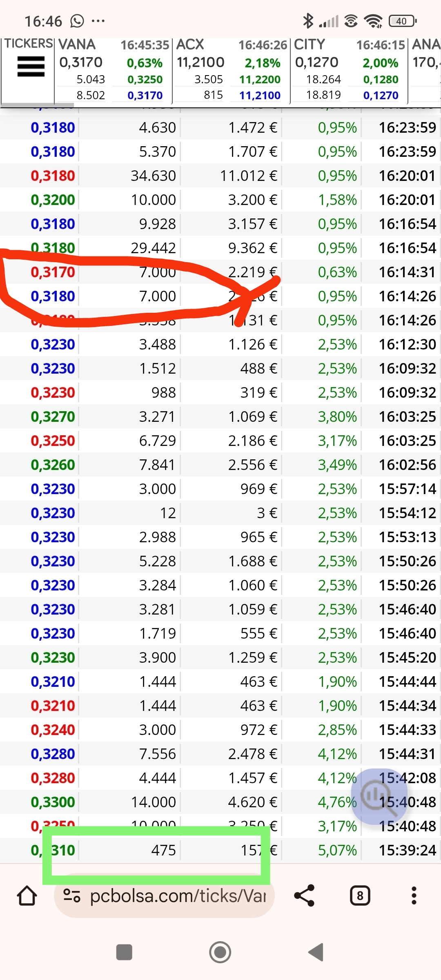The height and width of the screenshot is (980, 441).
Task: Tap the site settings icon in address bar
Action: tap(71, 895)
